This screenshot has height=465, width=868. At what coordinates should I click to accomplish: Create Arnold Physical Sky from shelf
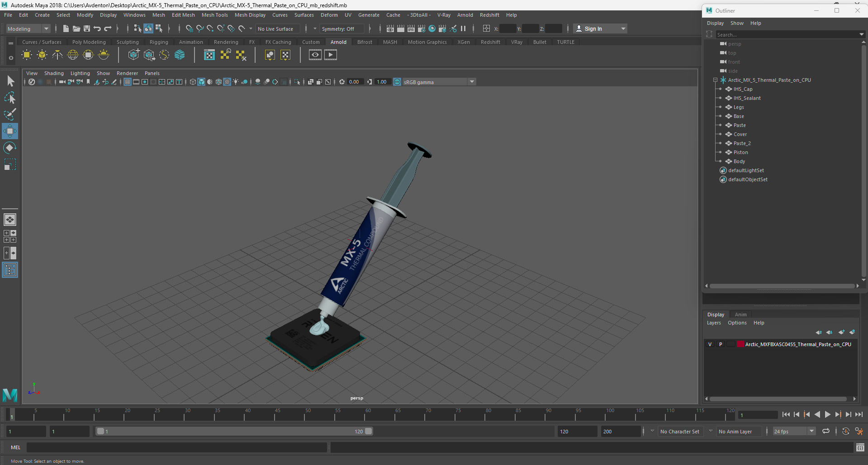(104, 55)
